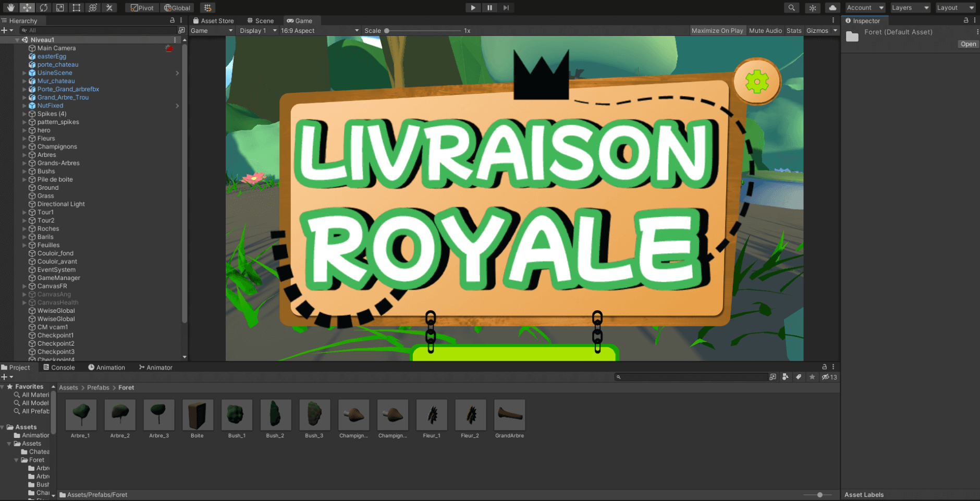Switch to the Console tab
Image resolution: width=980 pixels, height=501 pixels.
59,368
